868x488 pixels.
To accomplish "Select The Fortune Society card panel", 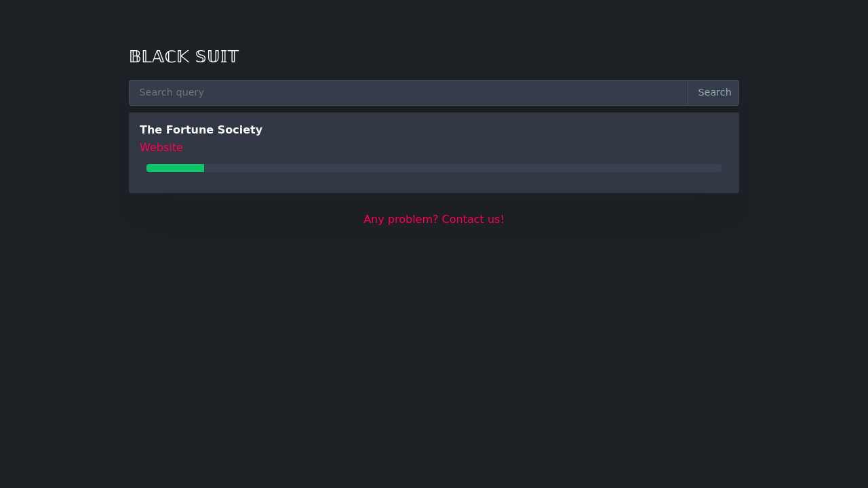I will click(434, 152).
